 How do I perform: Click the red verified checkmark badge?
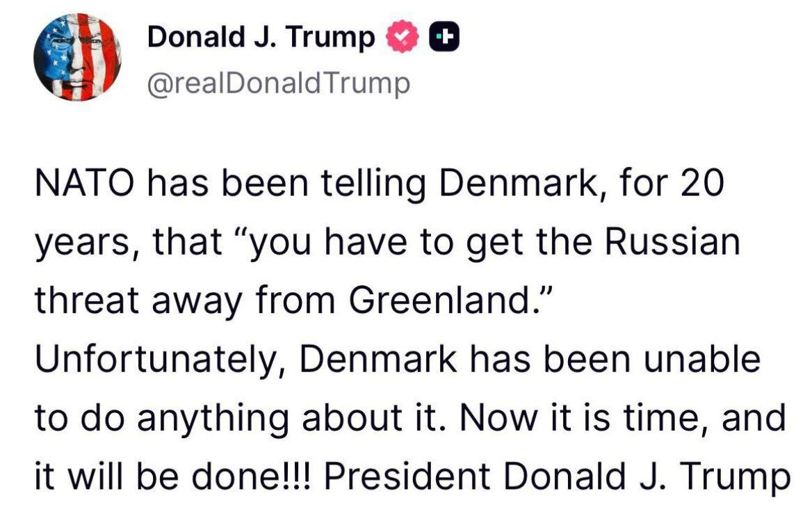pyautogui.click(x=405, y=37)
